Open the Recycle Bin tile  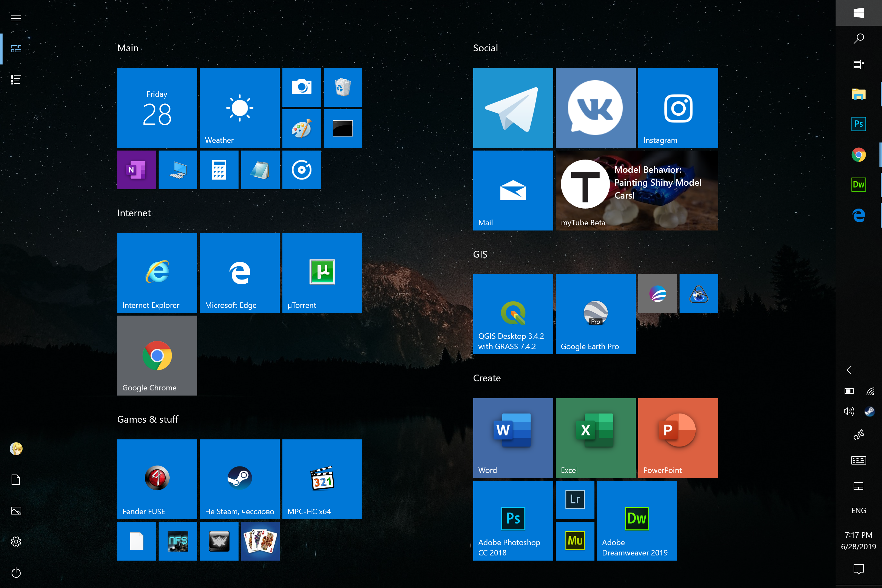pyautogui.click(x=343, y=87)
